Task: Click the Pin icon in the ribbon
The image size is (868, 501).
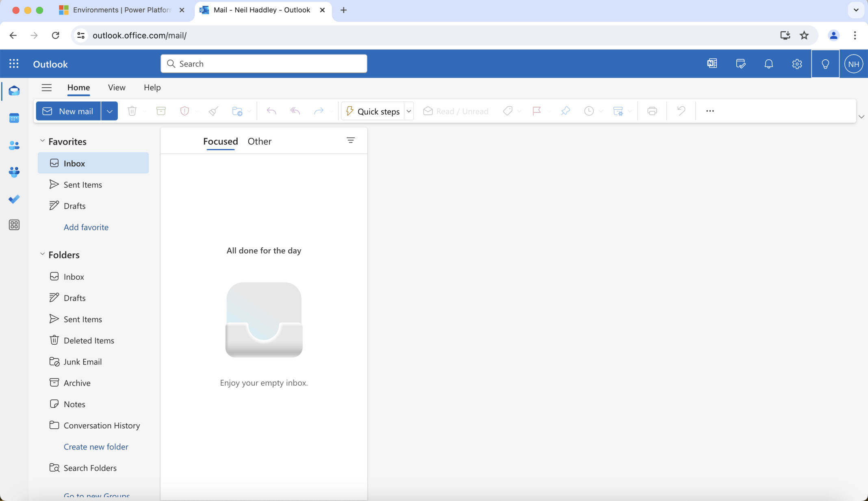Action: 565,111
